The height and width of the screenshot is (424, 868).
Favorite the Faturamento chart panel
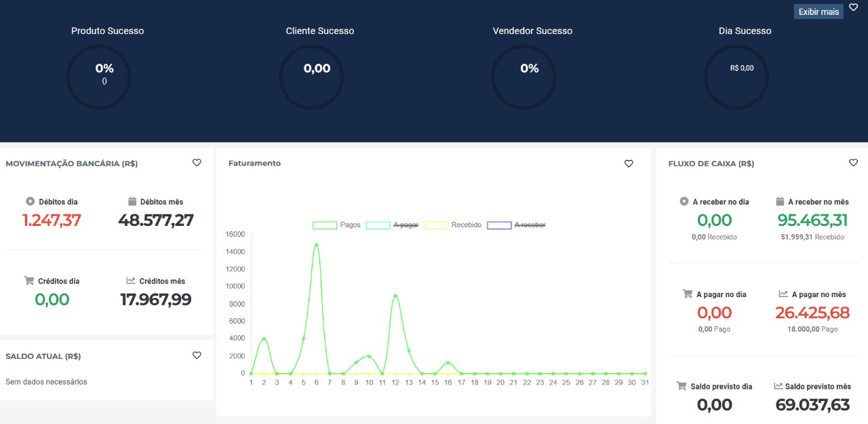[629, 163]
